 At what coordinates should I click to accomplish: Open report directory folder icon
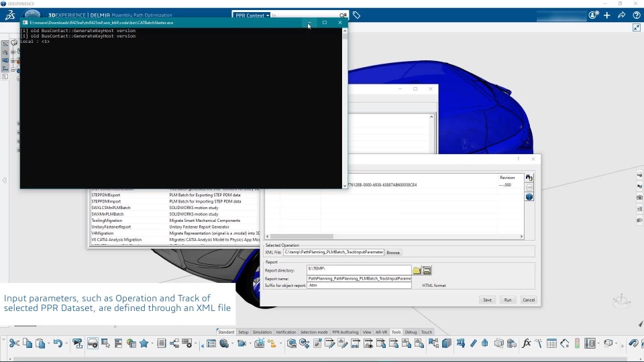pyautogui.click(x=417, y=270)
